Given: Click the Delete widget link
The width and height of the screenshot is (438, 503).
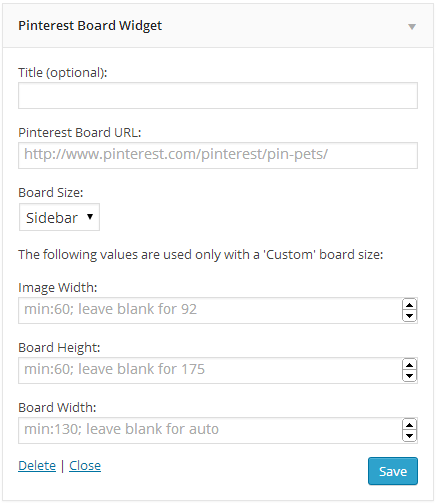Looking at the screenshot, I should [x=37, y=466].
